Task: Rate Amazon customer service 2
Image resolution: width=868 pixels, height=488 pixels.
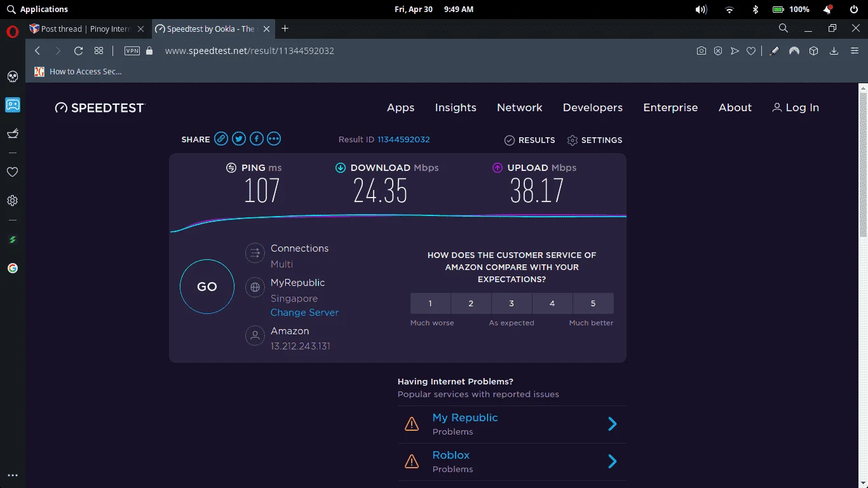Action: [471, 304]
